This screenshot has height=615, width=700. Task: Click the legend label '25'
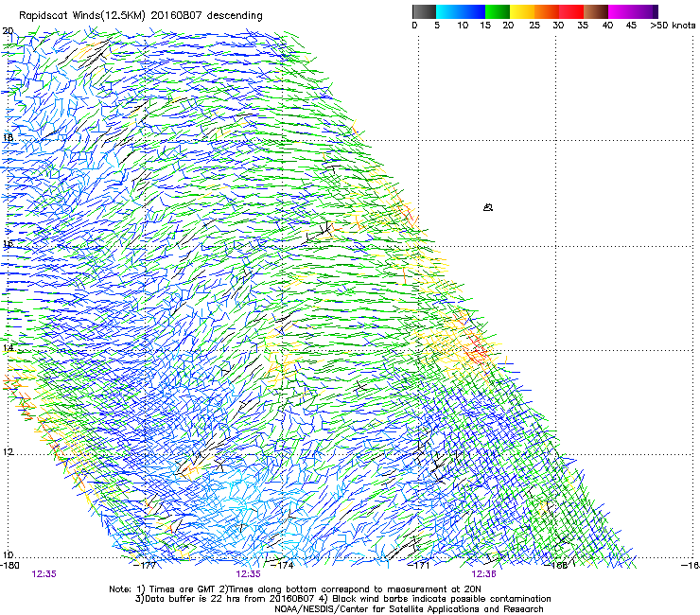[x=534, y=26]
